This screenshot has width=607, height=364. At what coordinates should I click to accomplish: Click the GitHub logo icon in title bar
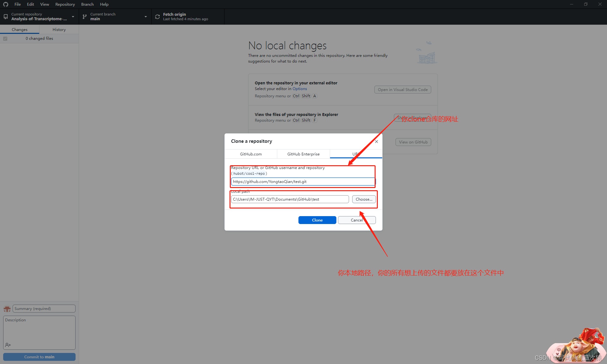pyautogui.click(x=6, y=4)
